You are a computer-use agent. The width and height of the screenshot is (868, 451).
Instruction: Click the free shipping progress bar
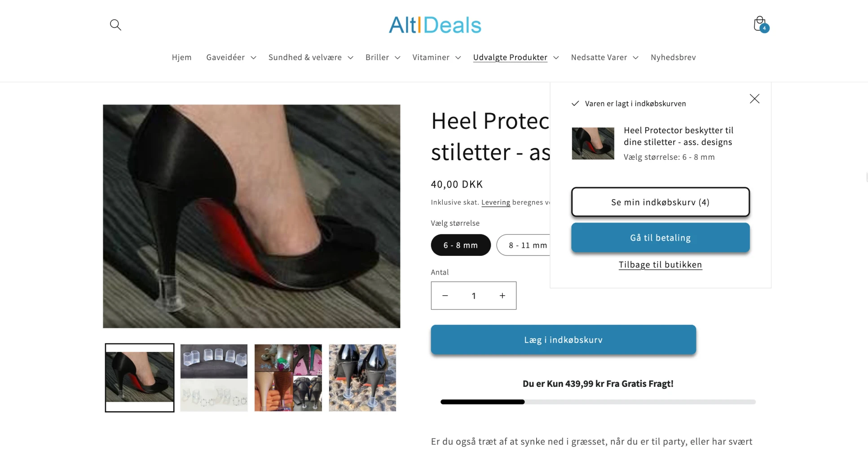(x=598, y=402)
